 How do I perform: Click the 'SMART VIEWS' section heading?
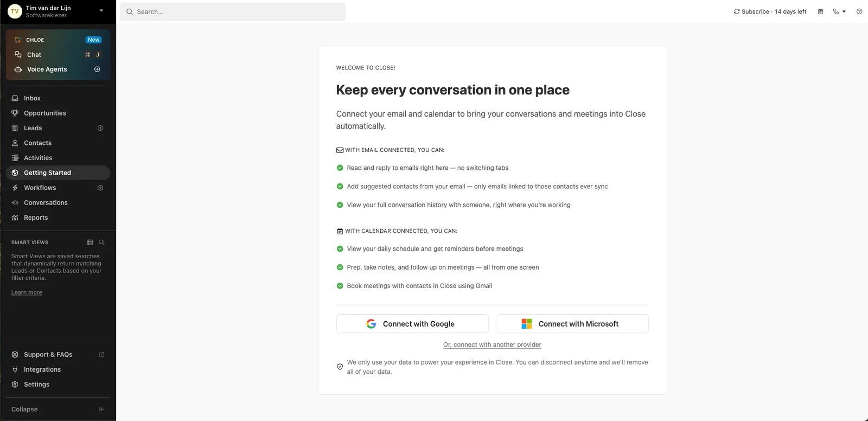pyautogui.click(x=30, y=243)
